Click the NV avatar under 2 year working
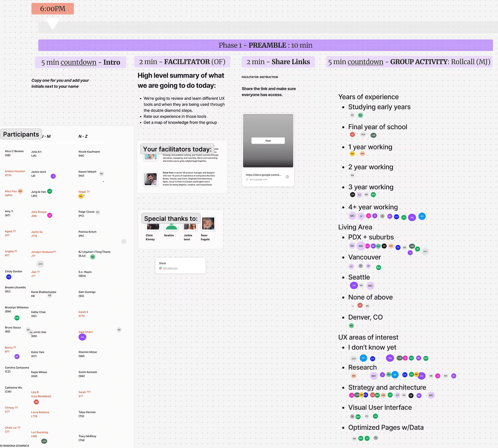The image size is (498, 448). pyautogui.click(x=352, y=175)
